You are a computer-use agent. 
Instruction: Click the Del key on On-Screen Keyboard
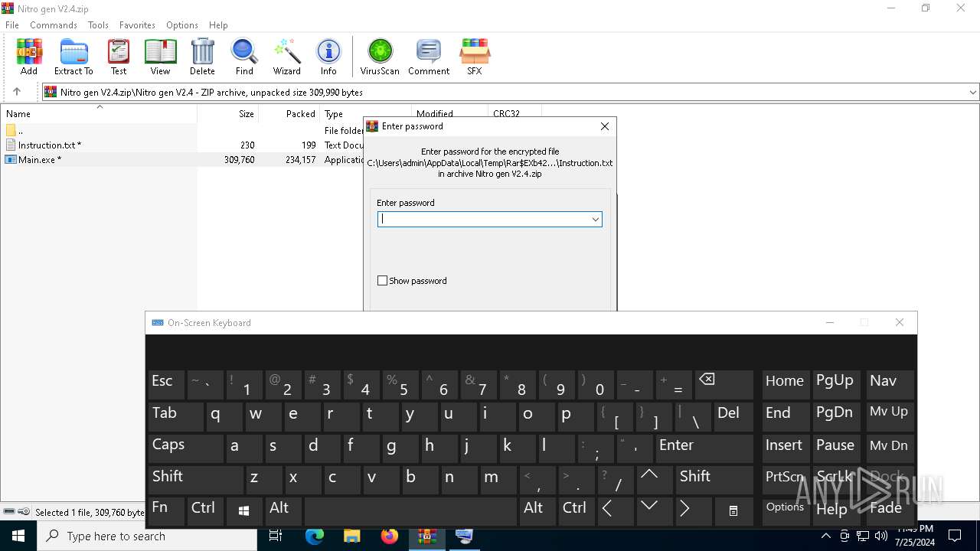(x=733, y=416)
